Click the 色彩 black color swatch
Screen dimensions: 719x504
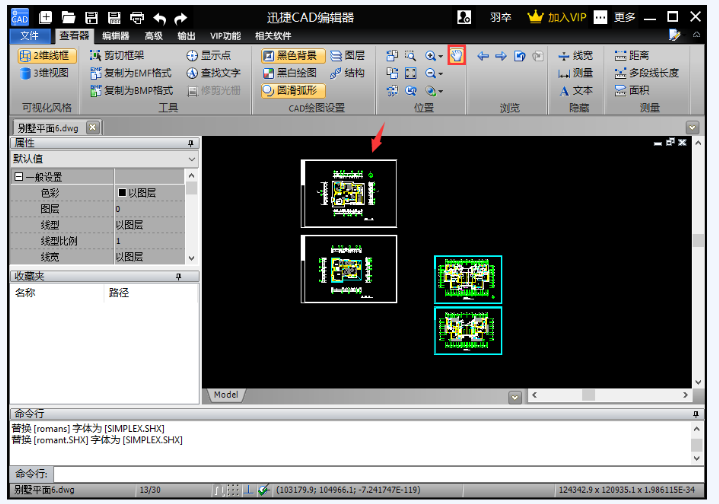click(122, 193)
